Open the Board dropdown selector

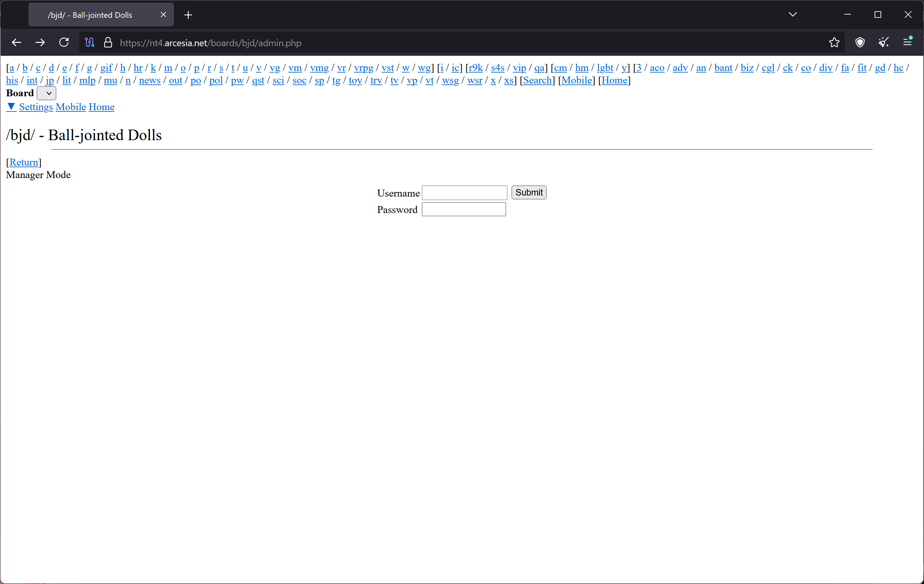[46, 93]
